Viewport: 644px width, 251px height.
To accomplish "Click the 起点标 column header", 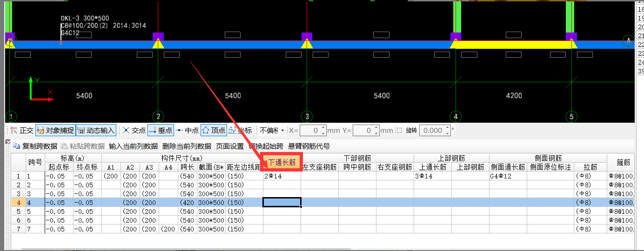I will (x=59, y=167).
